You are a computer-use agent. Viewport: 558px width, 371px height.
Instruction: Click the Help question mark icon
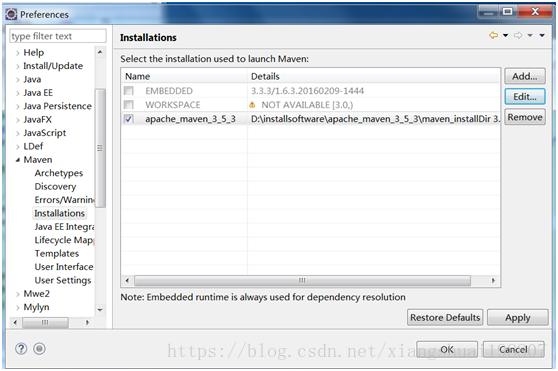point(21,349)
